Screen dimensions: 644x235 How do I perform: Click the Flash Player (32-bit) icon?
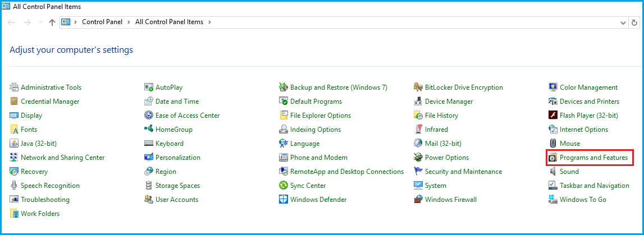553,116
